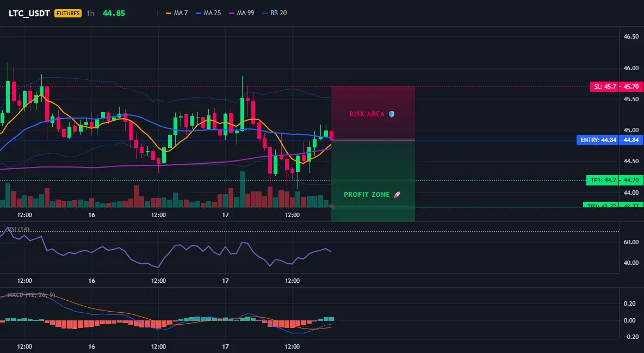Click the 44.85 current price value

(x=114, y=13)
